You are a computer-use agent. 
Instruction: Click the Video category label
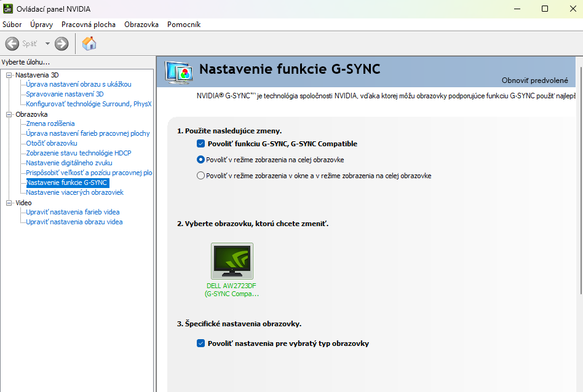coord(23,203)
